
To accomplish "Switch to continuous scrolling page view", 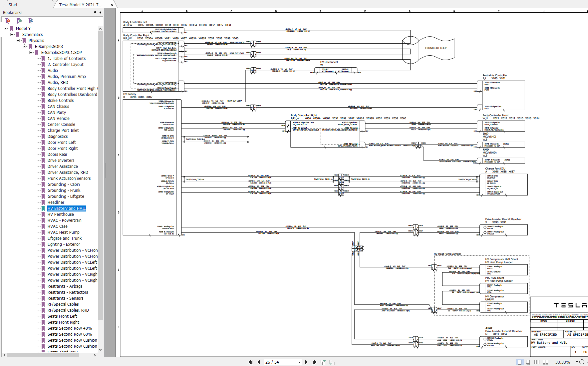I will click(x=528, y=362).
